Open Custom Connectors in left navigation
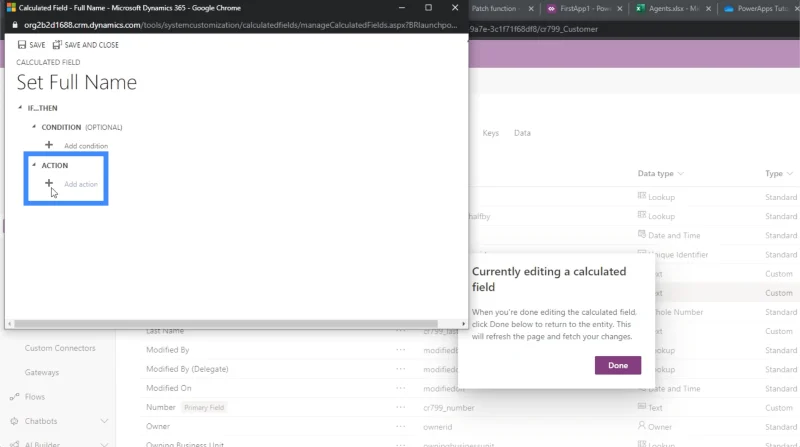Screen dimensions: 800x447 [x=60, y=348]
